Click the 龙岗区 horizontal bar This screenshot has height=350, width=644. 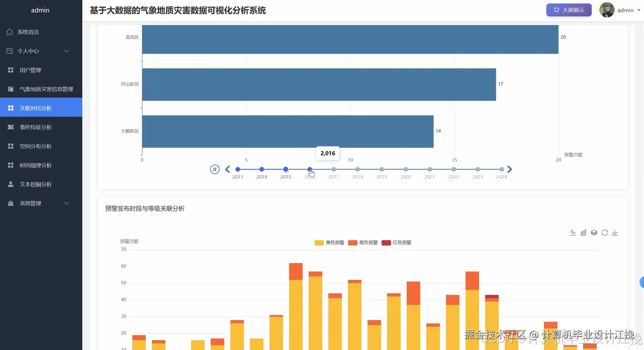350,39
